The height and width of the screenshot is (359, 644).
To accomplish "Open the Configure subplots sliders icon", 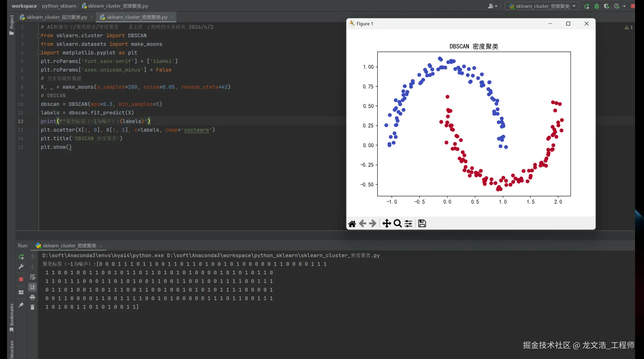I will (x=408, y=223).
